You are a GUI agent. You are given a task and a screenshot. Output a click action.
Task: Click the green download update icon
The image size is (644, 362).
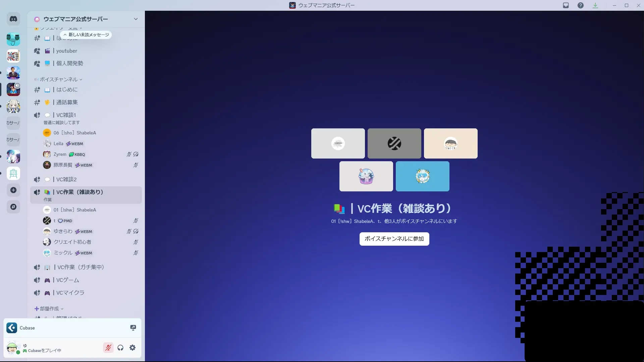(595, 5)
